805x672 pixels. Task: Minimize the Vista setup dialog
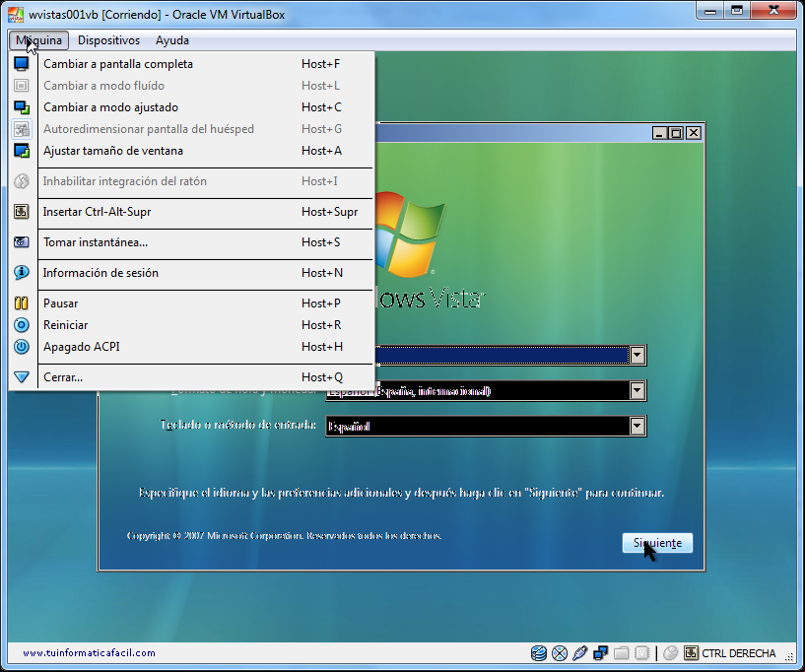659,133
